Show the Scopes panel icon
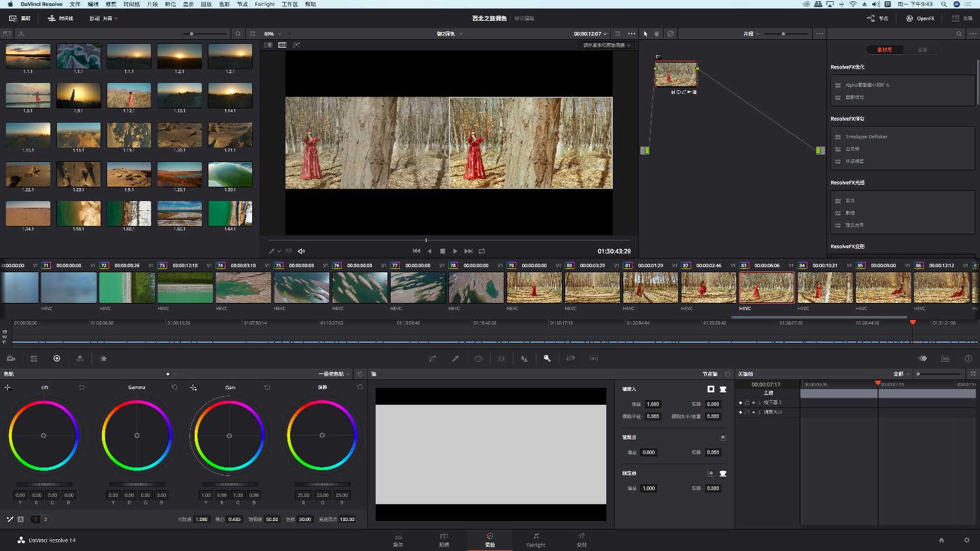This screenshot has width=980, height=551. tap(945, 358)
